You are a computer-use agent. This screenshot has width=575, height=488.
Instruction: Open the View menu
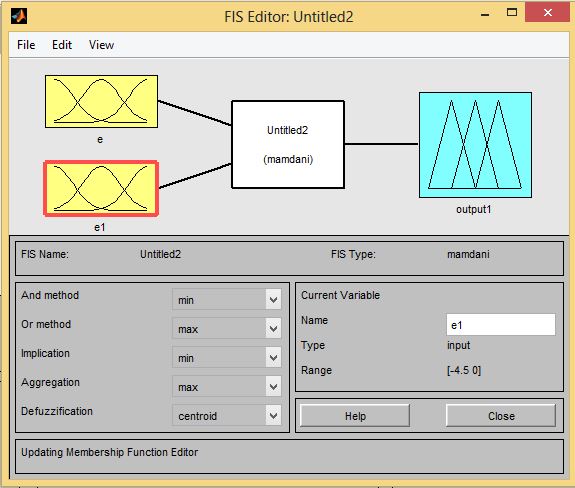101,45
